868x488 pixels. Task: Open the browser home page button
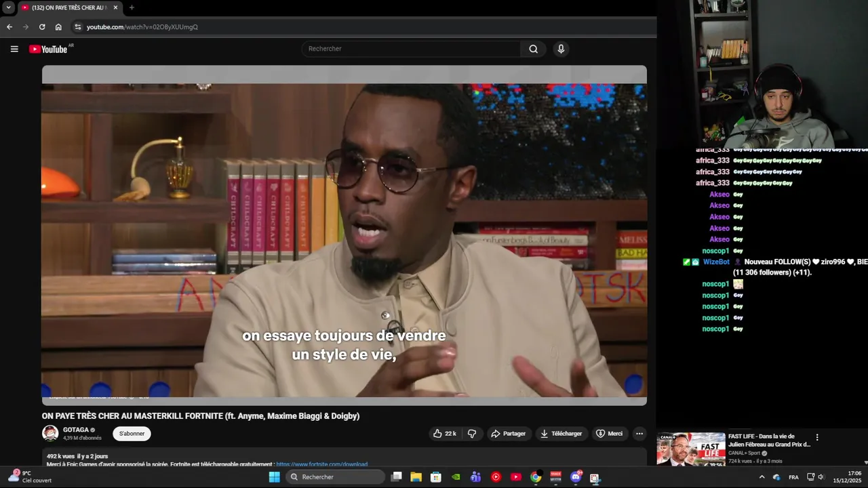(58, 27)
